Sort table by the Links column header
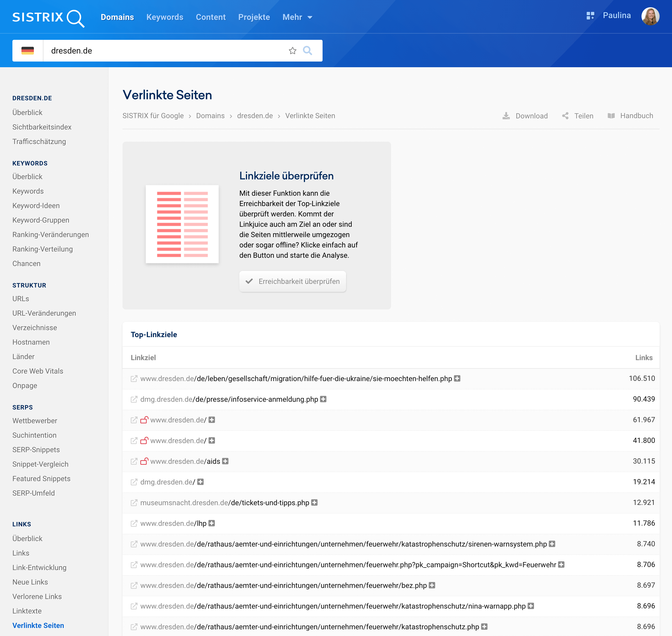The image size is (672, 636). pyautogui.click(x=644, y=358)
